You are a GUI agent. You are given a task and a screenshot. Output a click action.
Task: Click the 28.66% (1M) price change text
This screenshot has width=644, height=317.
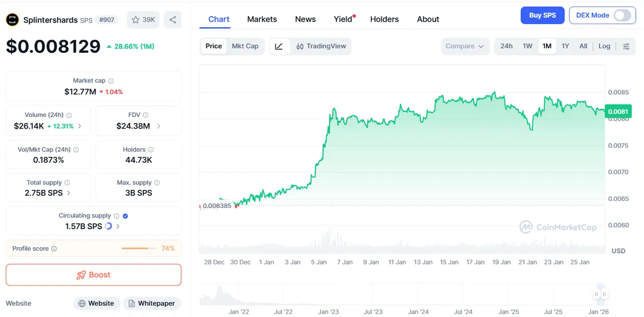(134, 46)
